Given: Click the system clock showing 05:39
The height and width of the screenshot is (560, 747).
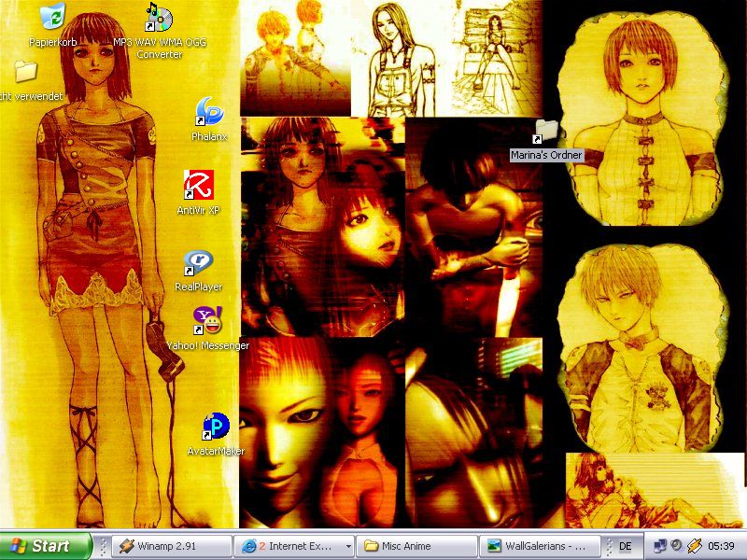Looking at the screenshot, I should click(721, 546).
